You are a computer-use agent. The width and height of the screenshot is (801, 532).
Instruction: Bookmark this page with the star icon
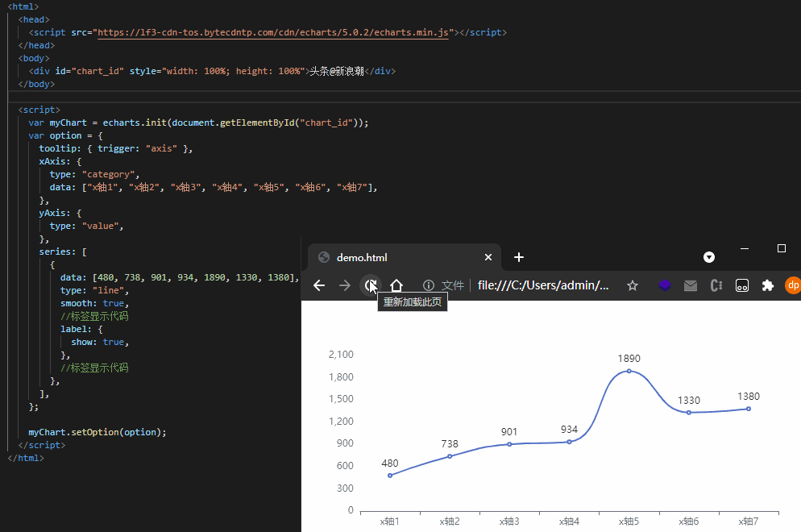click(633, 285)
